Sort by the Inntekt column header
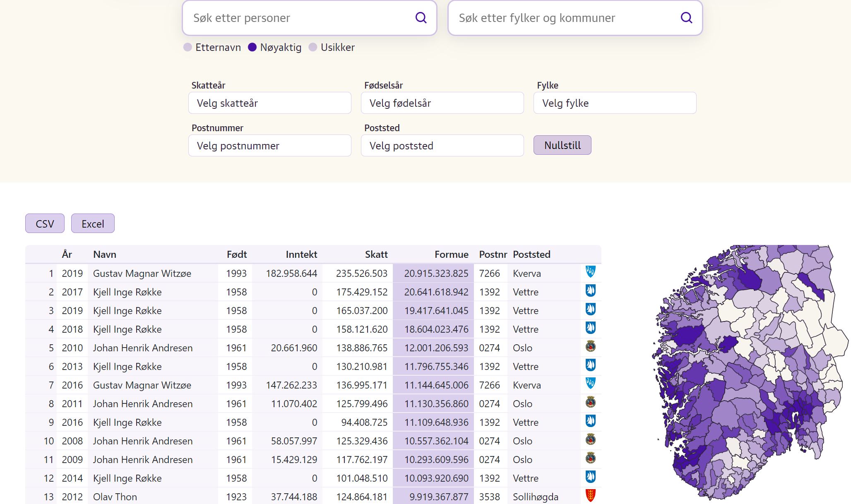Screen dimensions: 851x504 pyautogui.click(x=301, y=254)
